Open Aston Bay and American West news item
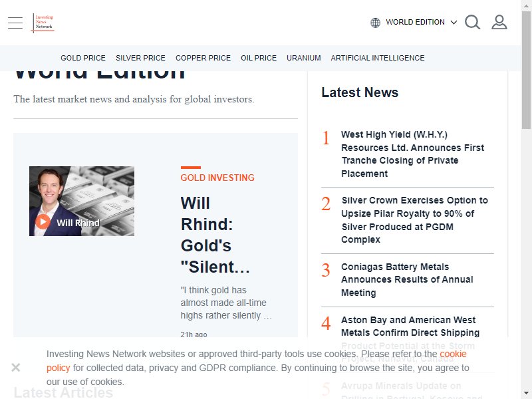Screen dimensions: 532x399 click(410, 327)
